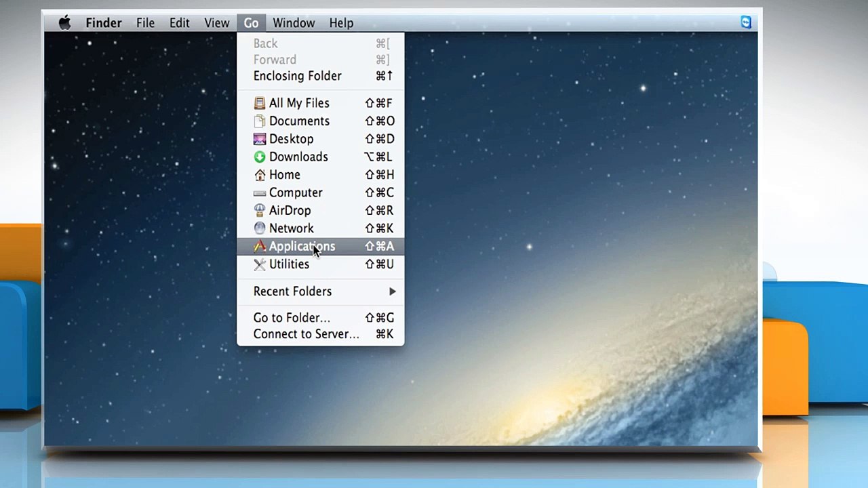This screenshot has height=488, width=868.
Task: Click the Home house icon
Action: [x=260, y=175]
